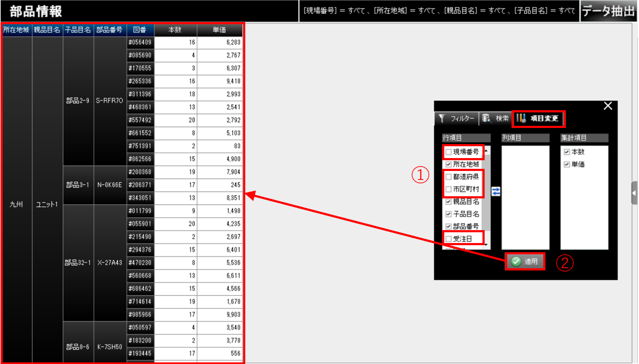Select the 項目変更 tab
639x364 pixels.
pos(538,118)
